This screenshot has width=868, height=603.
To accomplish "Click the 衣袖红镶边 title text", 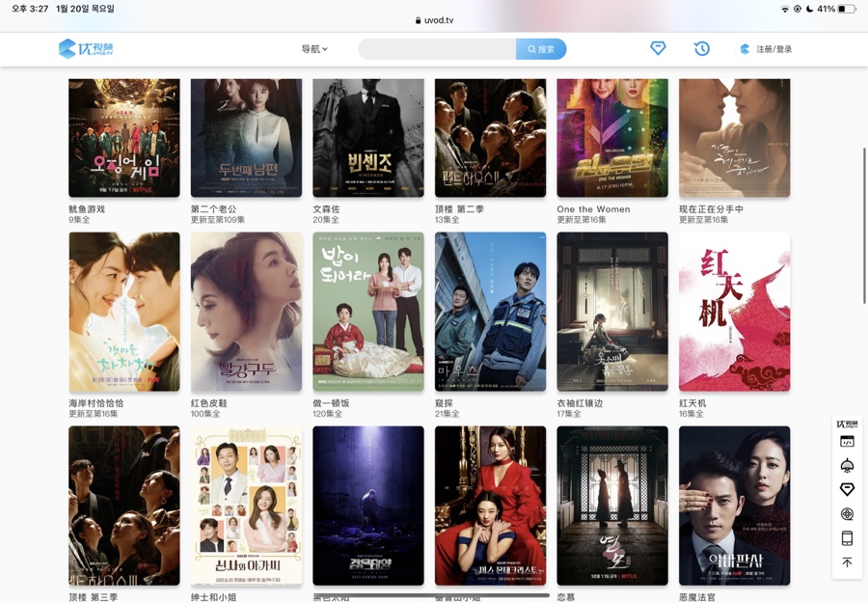I will (x=580, y=403).
